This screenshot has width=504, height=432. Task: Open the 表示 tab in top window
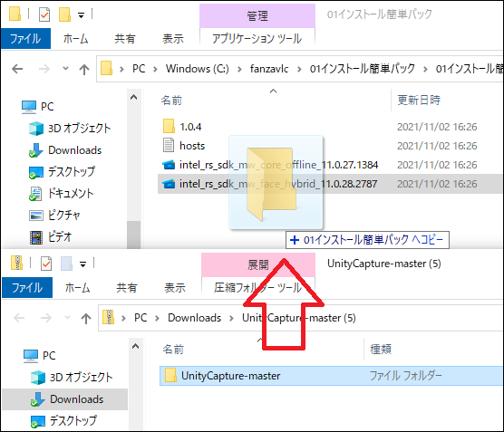click(x=173, y=39)
